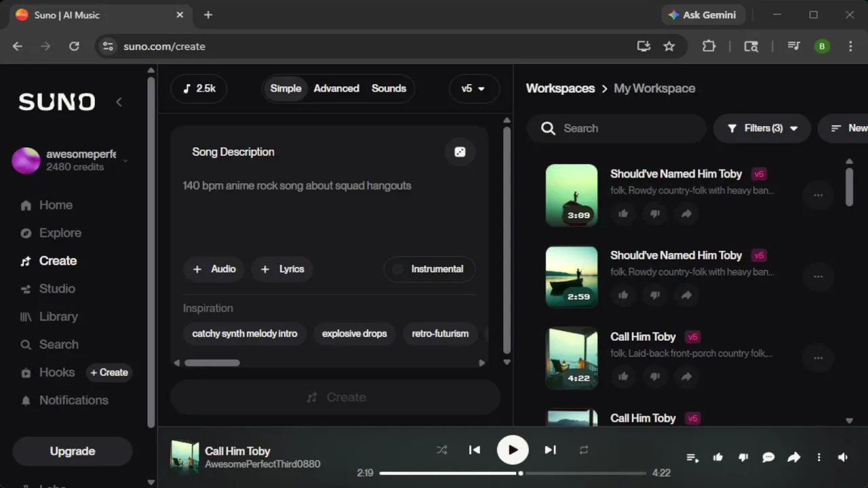Dislike the Should've Named Him Toby 2:59 song
The image size is (868, 488).
point(655,295)
